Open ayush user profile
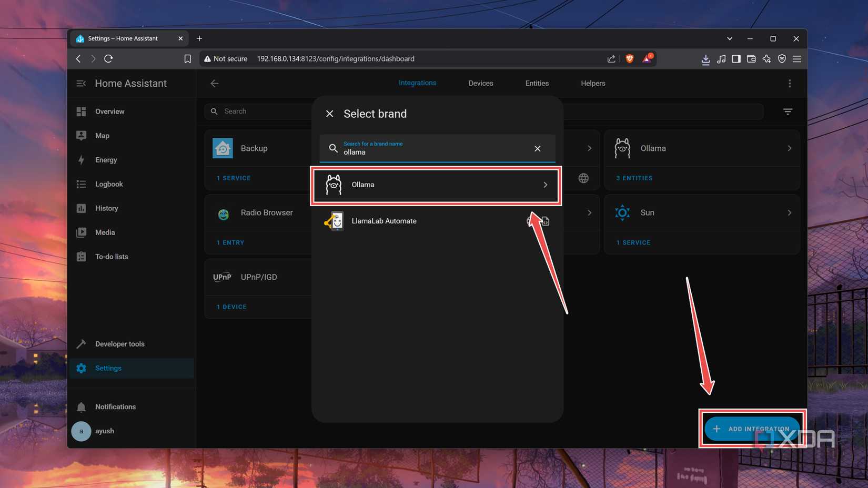The height and width of the screenshot is (488, 868). click(132, 431)
